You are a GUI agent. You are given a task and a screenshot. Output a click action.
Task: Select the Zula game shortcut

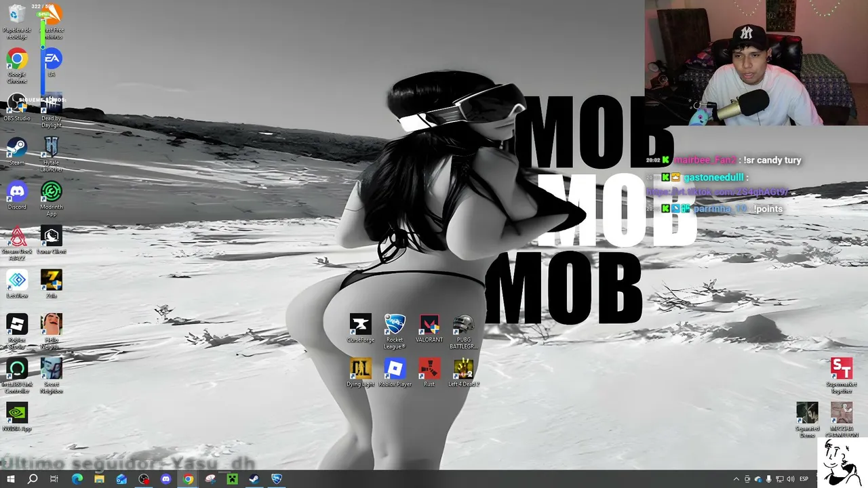coord(52,284)
